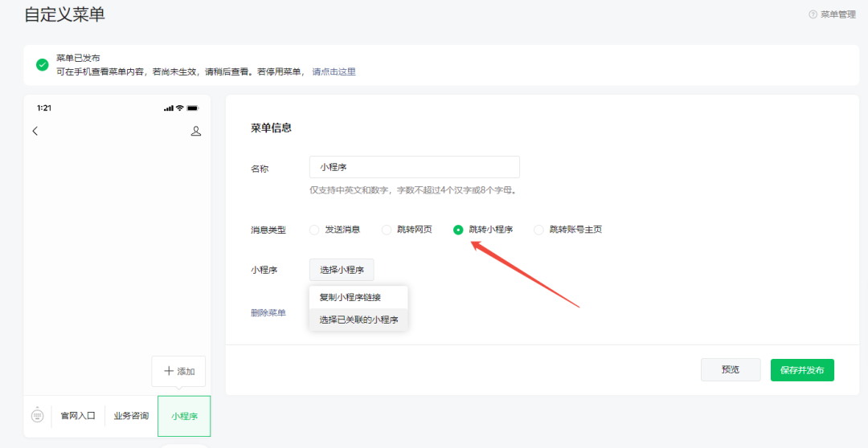Open the 选择小程序 dropdown button
Viewport: 868px width, 448px height.
click(x=342, y=270)
